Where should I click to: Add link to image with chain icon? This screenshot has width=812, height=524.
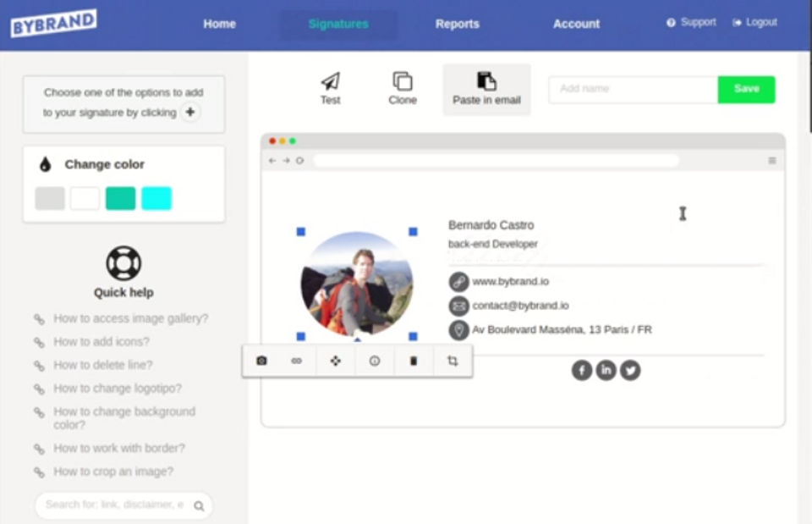click(296, 361)
